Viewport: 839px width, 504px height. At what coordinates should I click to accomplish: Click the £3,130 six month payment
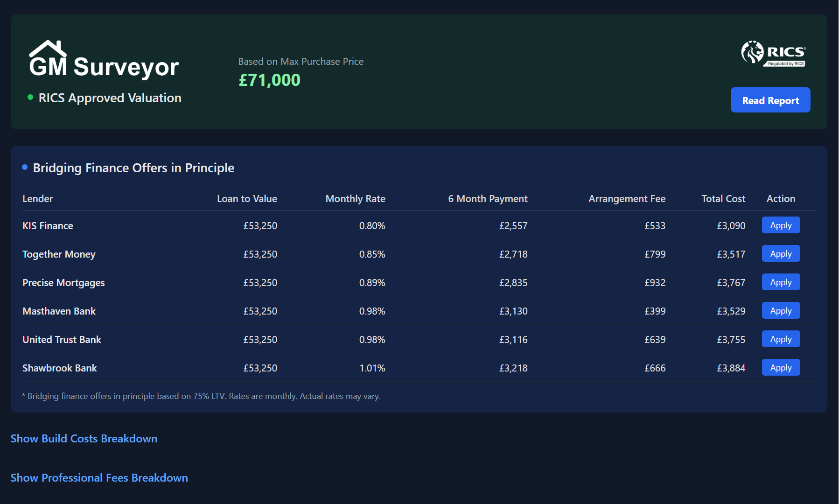[x=513, y=311]
